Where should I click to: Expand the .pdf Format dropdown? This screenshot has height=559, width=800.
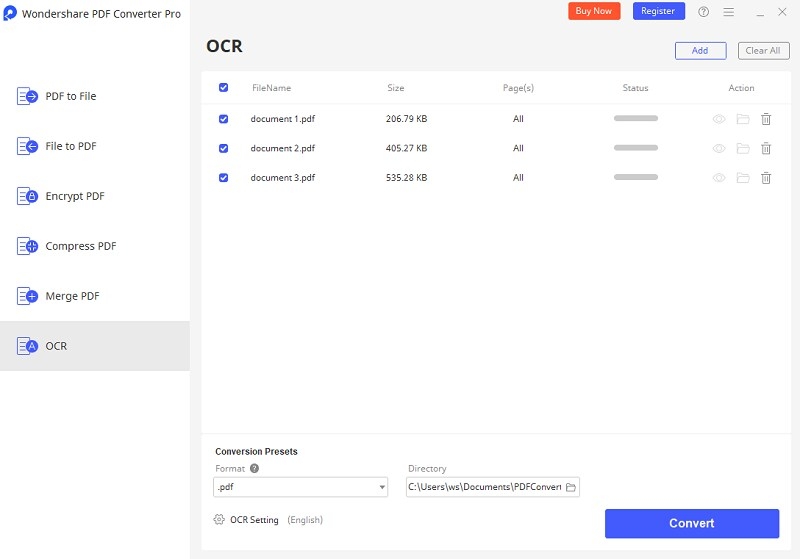[x=381, y=488]
